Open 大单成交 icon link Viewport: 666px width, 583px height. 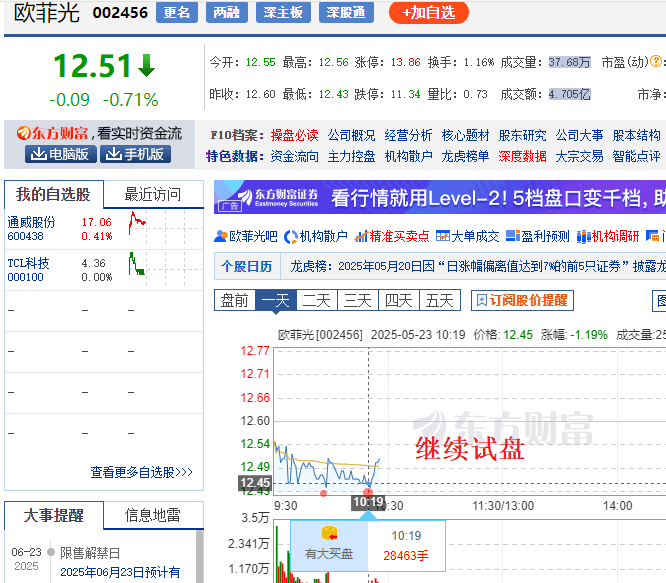468,236
